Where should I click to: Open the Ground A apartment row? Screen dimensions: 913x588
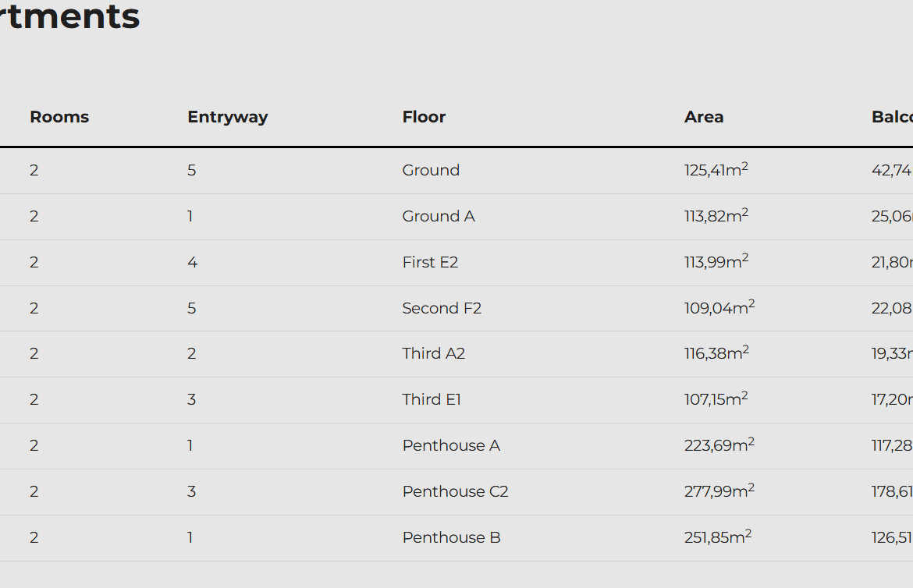tap(438, 216)
